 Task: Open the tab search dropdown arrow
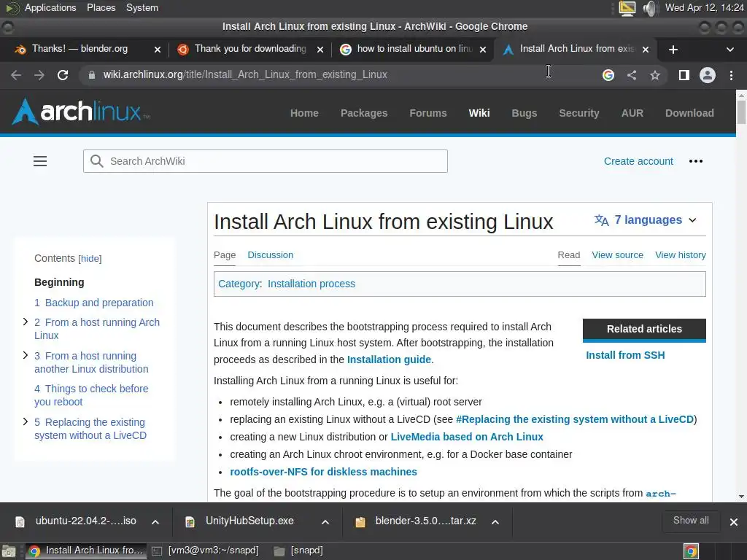coord(729,50)
